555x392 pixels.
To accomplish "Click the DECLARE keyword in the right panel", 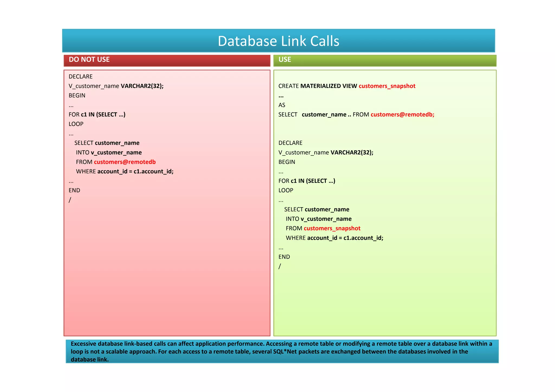I will point(290,143).
